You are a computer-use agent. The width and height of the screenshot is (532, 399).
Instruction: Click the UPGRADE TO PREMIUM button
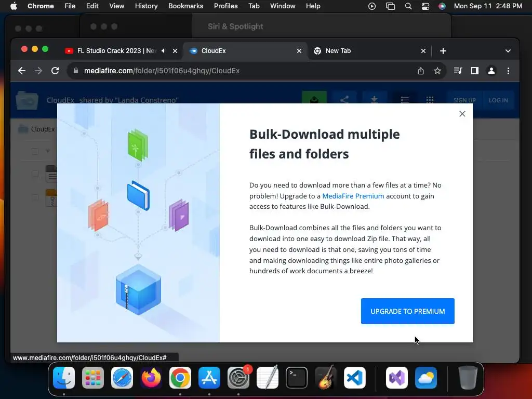[x=407, y=311]
